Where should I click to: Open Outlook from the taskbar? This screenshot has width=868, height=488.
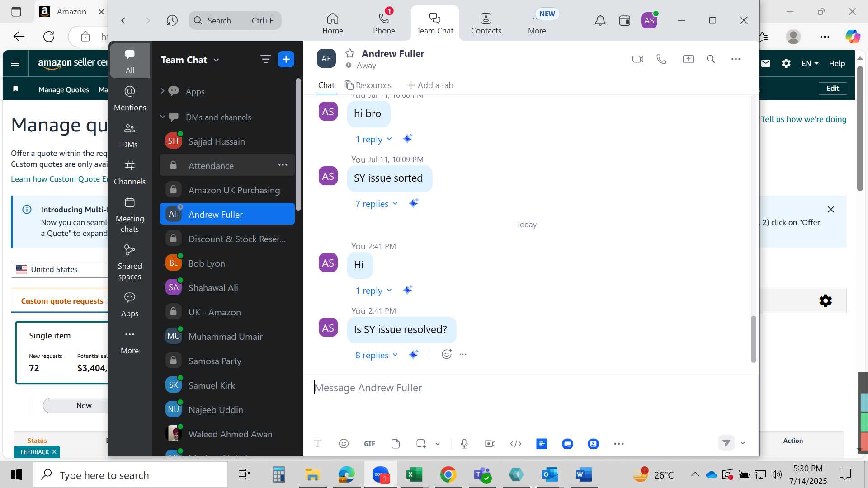(550, 474)
